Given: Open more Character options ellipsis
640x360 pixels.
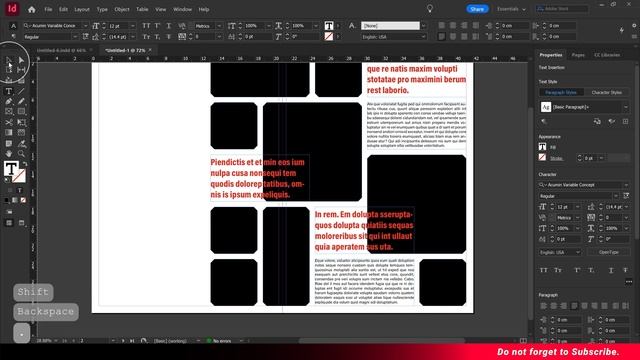Looking at the screenshot, I should 629,281.
